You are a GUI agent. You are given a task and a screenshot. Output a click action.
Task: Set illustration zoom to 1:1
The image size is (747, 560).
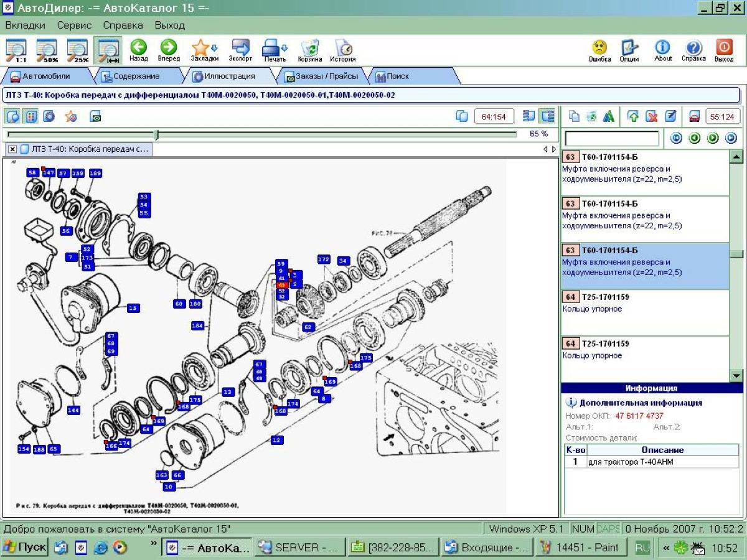point(16,50)
